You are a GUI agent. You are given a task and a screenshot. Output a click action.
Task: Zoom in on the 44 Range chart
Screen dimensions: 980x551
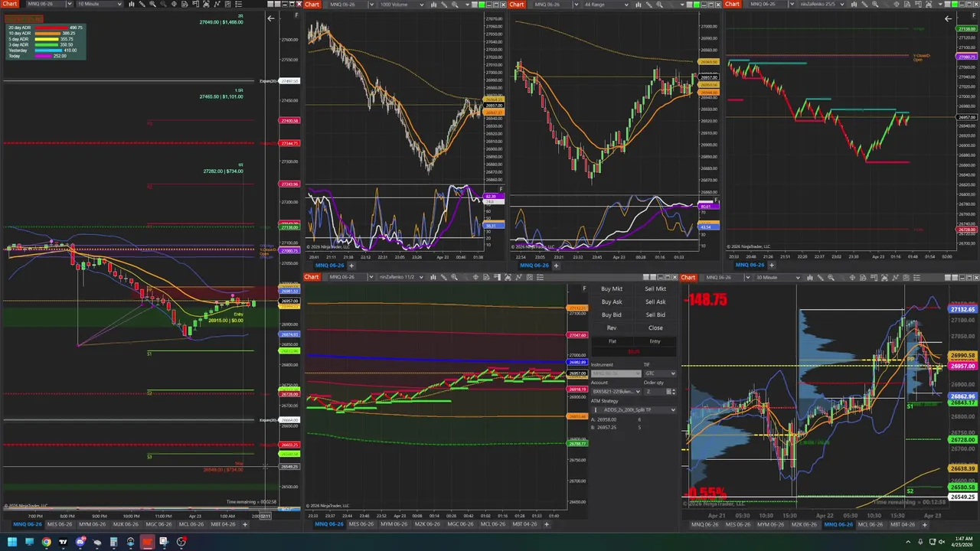click(659, 5)
